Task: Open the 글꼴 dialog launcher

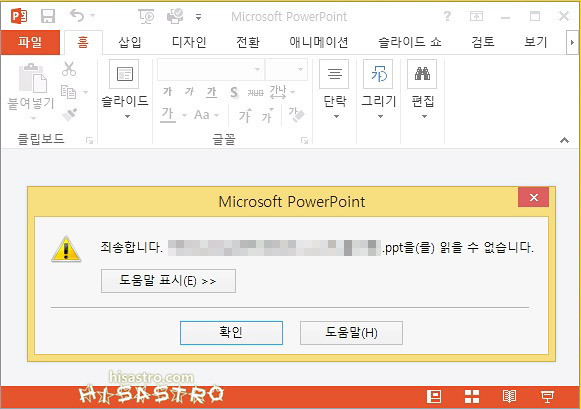Action: click(x=305, y=140)
